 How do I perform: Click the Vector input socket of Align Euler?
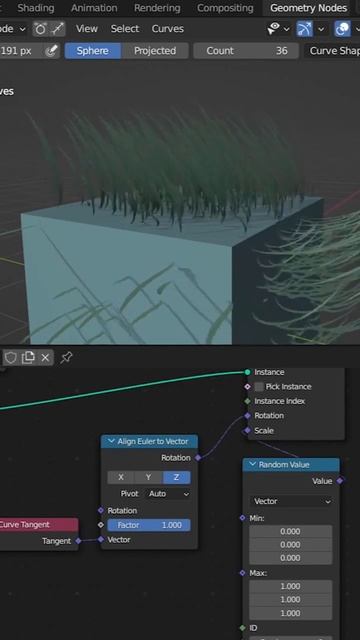coord(101,540)
